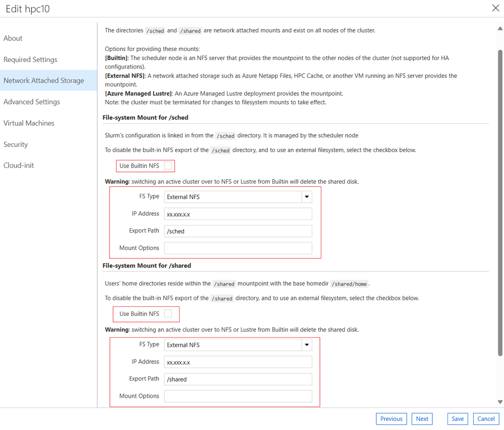504x430 pixels.
Task: Click the '[External NFS]' bold text
Action: click(x=125, y=76)
